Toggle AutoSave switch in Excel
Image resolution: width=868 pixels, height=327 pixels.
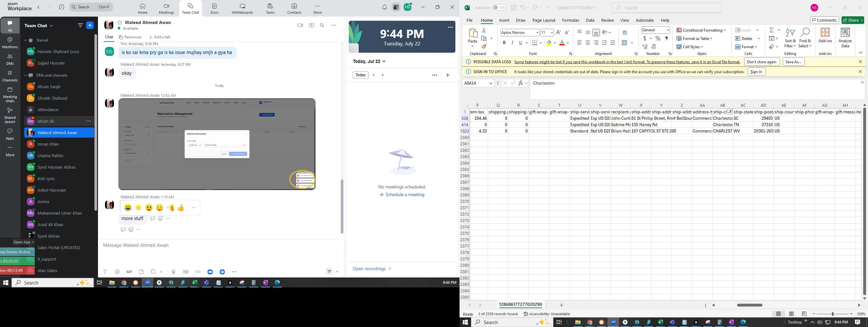tap(499, 7)
